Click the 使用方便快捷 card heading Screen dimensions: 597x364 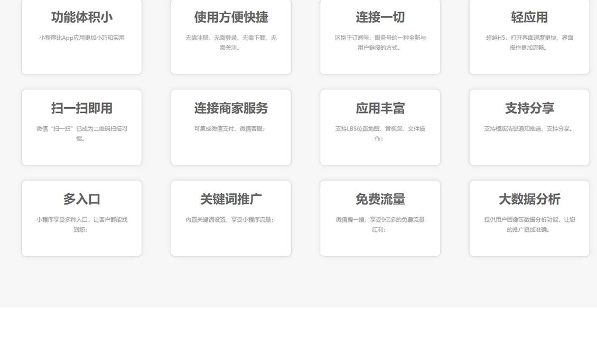pos(231,17)
